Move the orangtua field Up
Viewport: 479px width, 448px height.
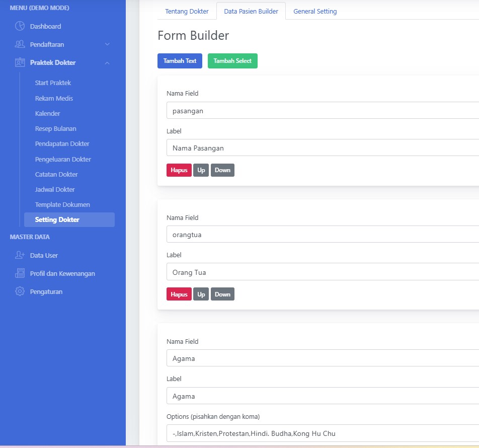coord(201,294)
